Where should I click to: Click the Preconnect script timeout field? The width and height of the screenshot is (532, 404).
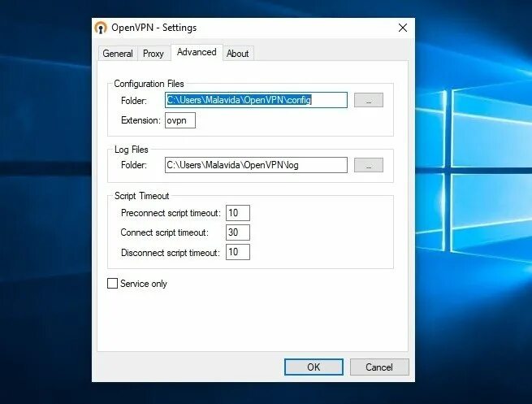(238, 213)
